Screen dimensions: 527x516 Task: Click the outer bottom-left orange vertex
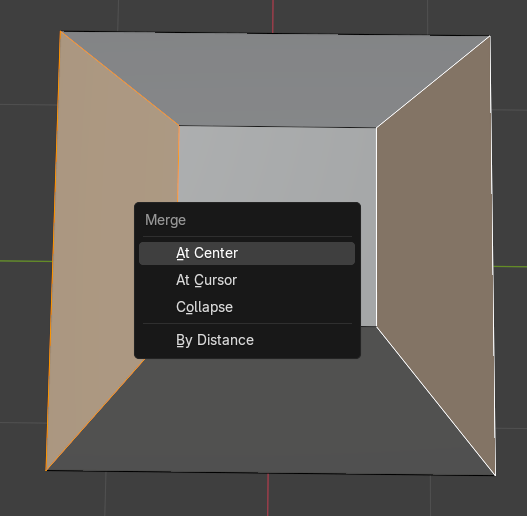[x=46, y=470]
